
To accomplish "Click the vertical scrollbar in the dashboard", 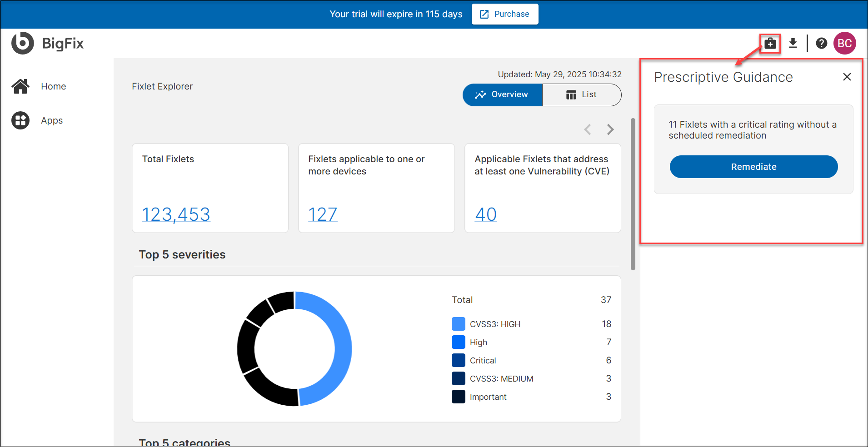I will coord(633,191).
